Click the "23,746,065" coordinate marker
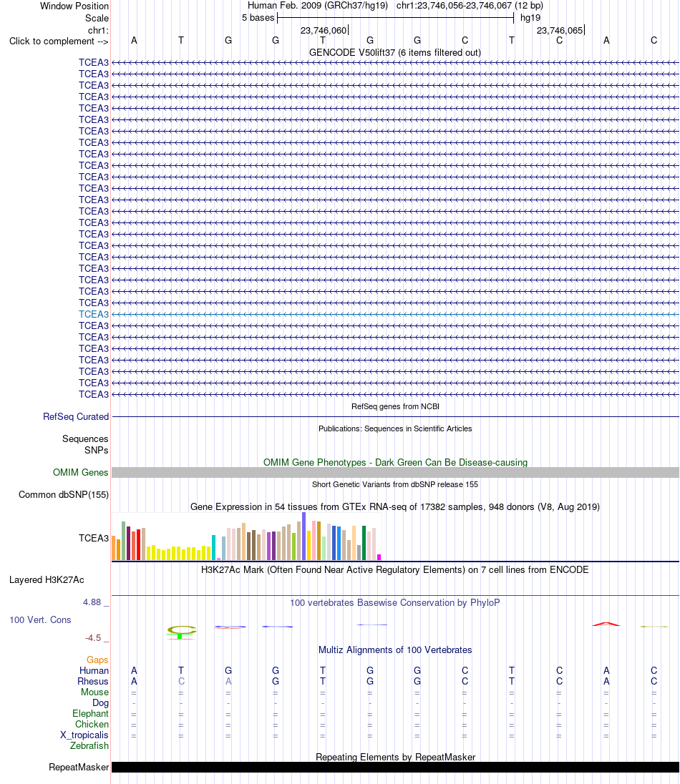This screenshot has height=784, width=680. click(560, 31)
